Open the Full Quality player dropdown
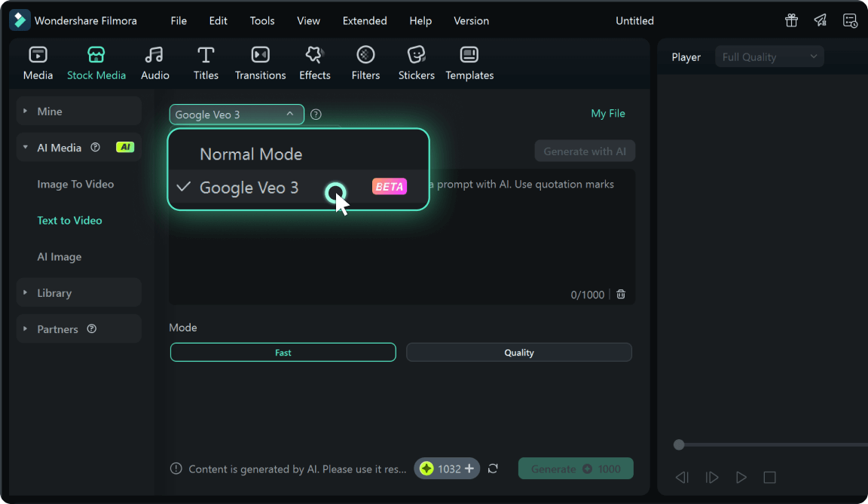 (x=769, y=57)
